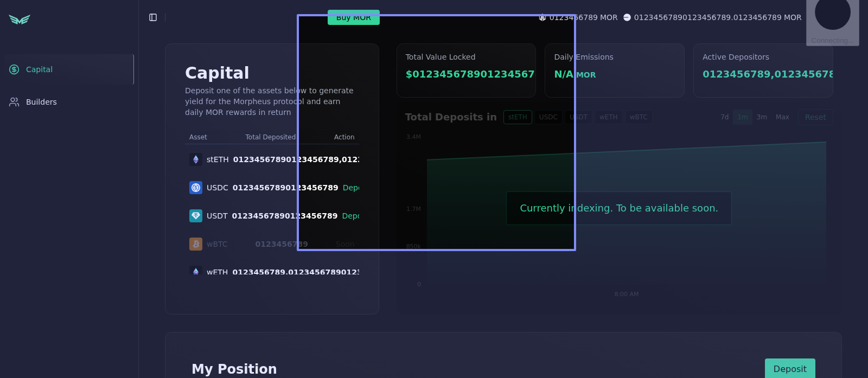Click the Reset chart button
Image resolution: width=868 pixels, height=378 pixels.
815,117
